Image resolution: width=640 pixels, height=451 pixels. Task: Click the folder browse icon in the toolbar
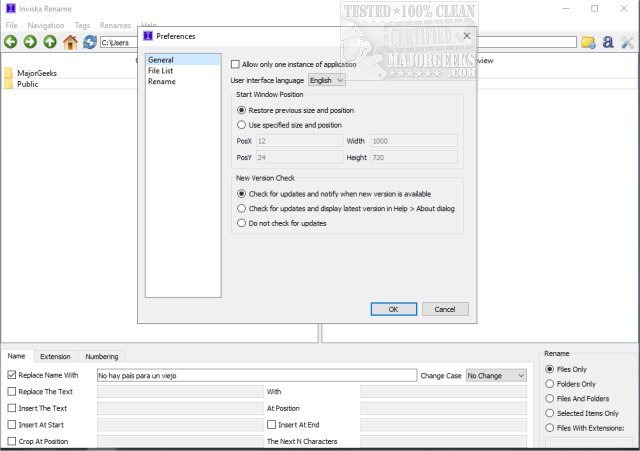tap(588, 42)
